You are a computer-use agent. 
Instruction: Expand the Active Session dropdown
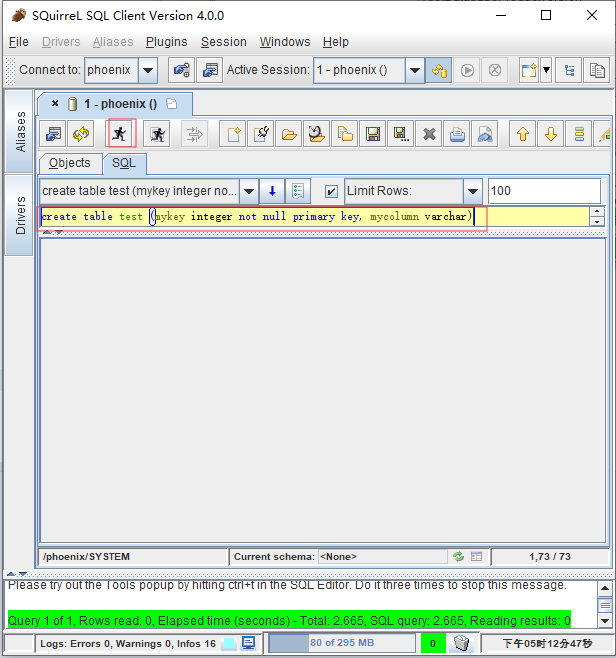[415, 70]
